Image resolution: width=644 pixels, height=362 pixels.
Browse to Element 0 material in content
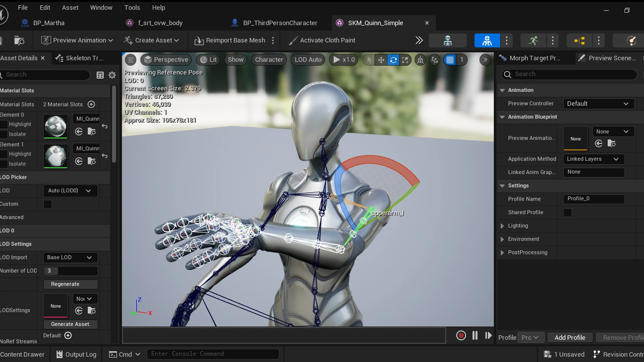click(92, 131)
